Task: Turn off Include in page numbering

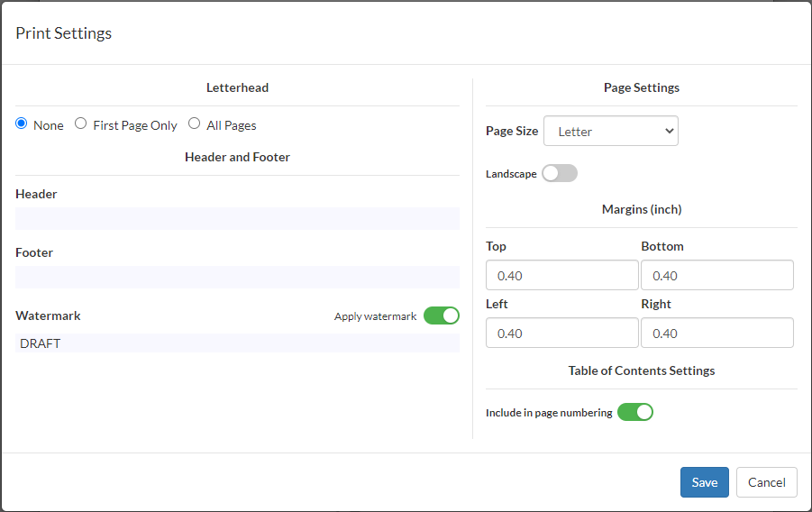Action: tap(634, 413)
